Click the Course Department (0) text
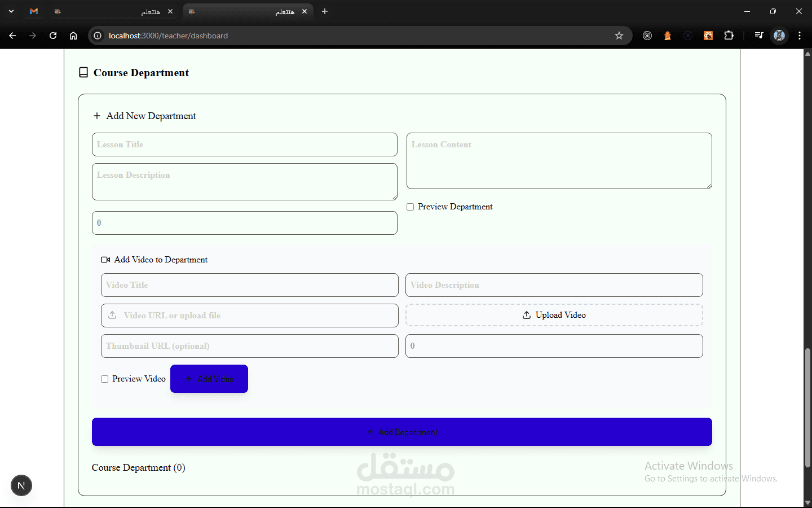Screen dimensions: 812x508 click(139, 467)
